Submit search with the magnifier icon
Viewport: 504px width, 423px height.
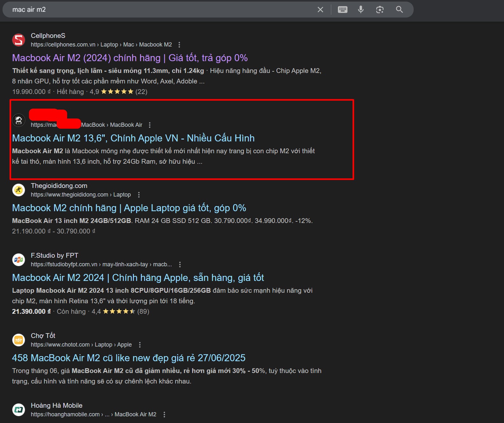(x=399, y=10)
